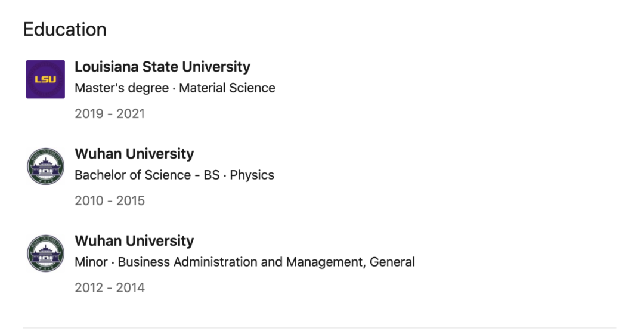The height and width of the screenshot is (334, 644).
Task: Select the "Physics" field of study
Action: click(252, 175)
